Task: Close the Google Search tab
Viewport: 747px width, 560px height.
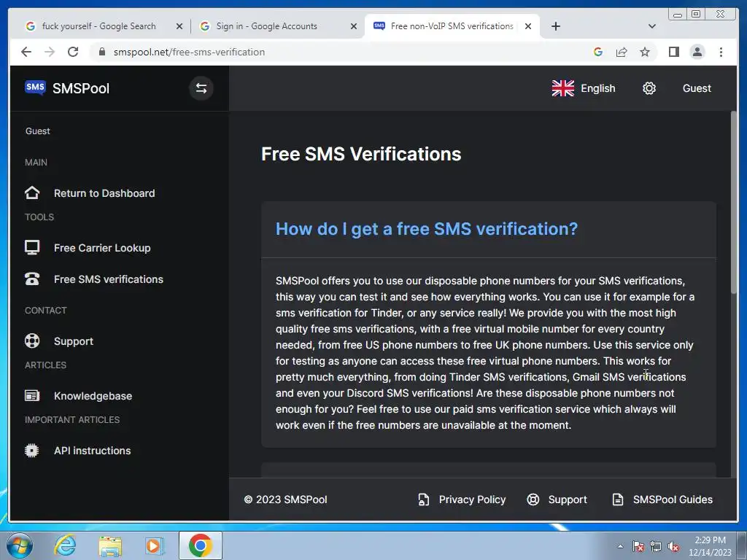Action: coord(179,26)
